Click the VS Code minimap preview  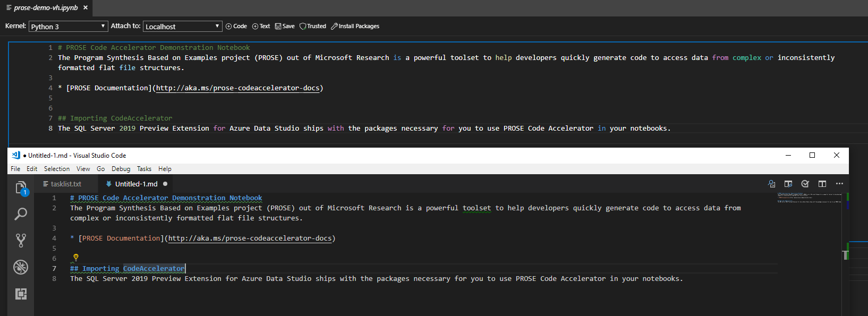click(810, 198)
